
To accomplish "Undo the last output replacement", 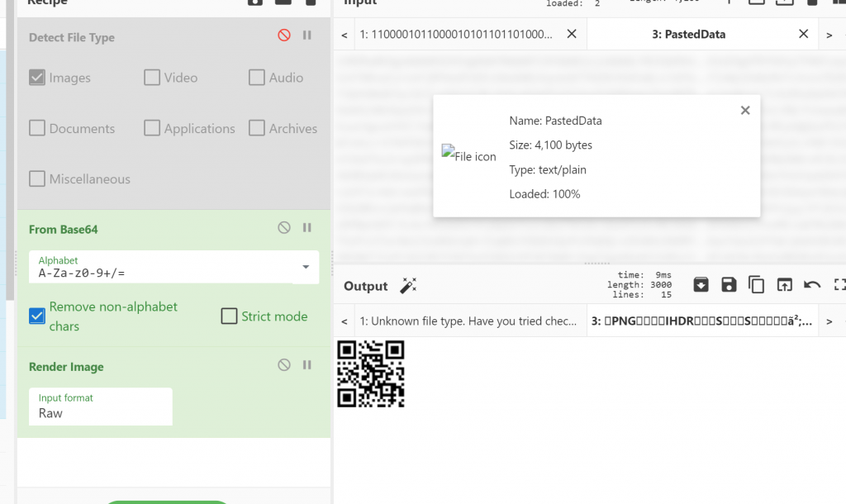I will (812, 284).
